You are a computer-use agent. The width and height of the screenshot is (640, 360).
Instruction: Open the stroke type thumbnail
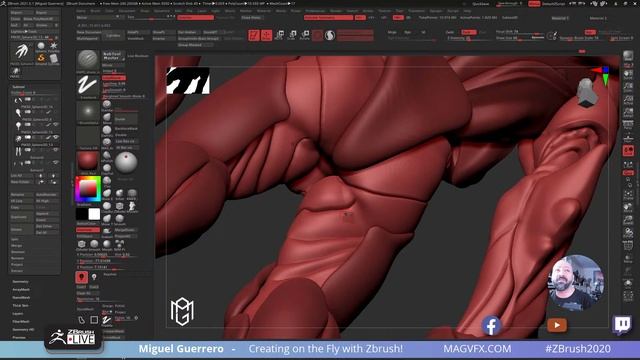[87, 86]
